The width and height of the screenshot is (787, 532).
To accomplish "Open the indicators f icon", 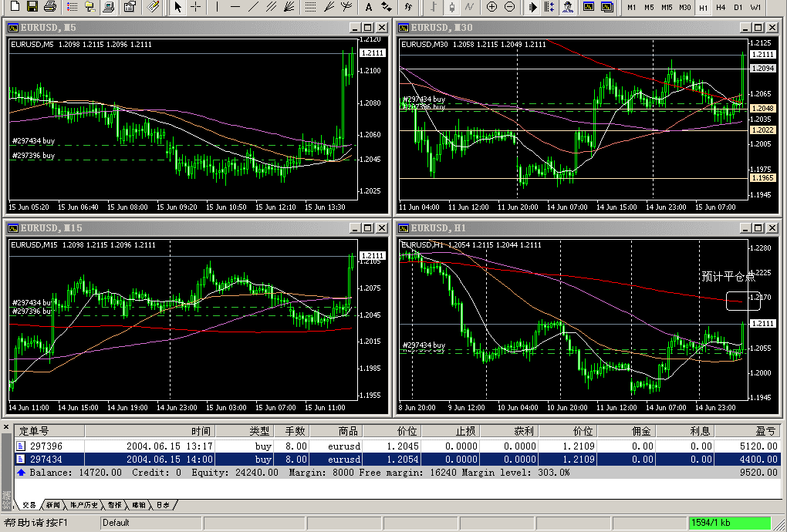I will [x=408, y=6].
